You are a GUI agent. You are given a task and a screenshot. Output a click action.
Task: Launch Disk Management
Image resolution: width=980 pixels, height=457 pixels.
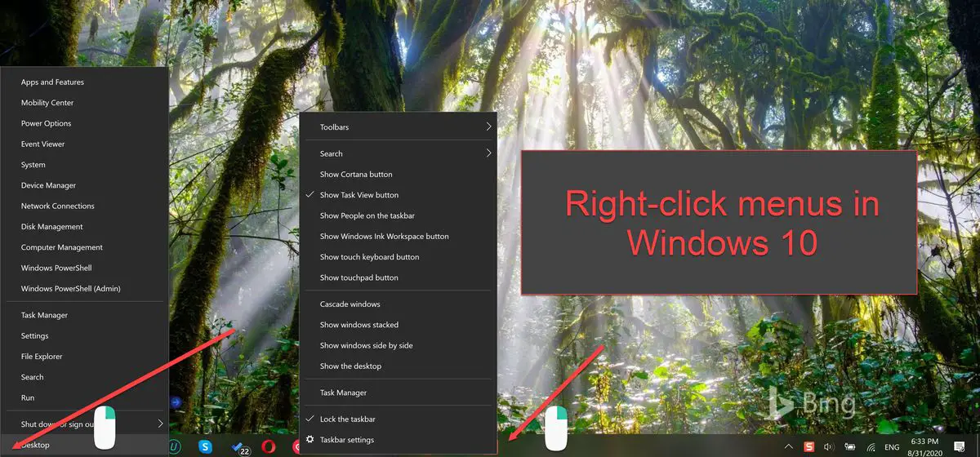tap(84, 227)
